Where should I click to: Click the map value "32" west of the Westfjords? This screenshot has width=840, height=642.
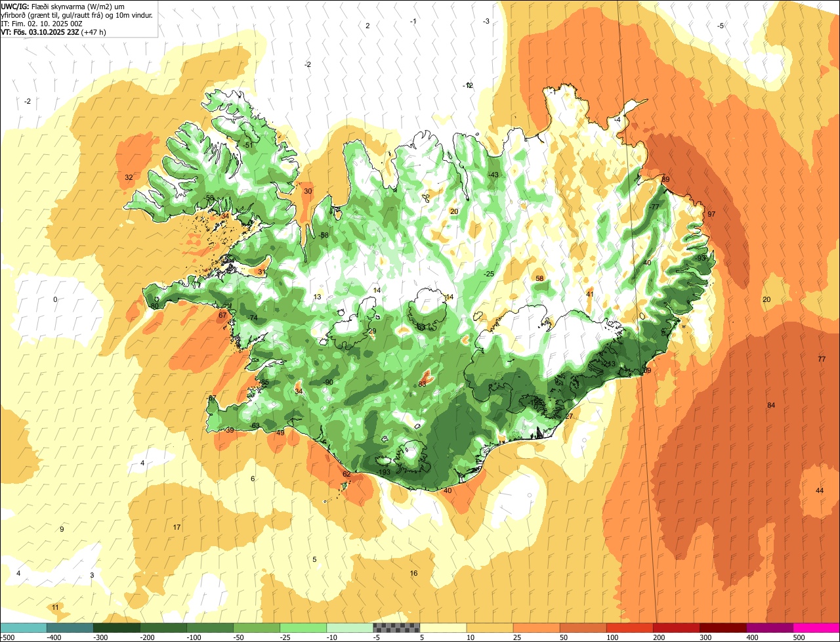coord(129,177)
